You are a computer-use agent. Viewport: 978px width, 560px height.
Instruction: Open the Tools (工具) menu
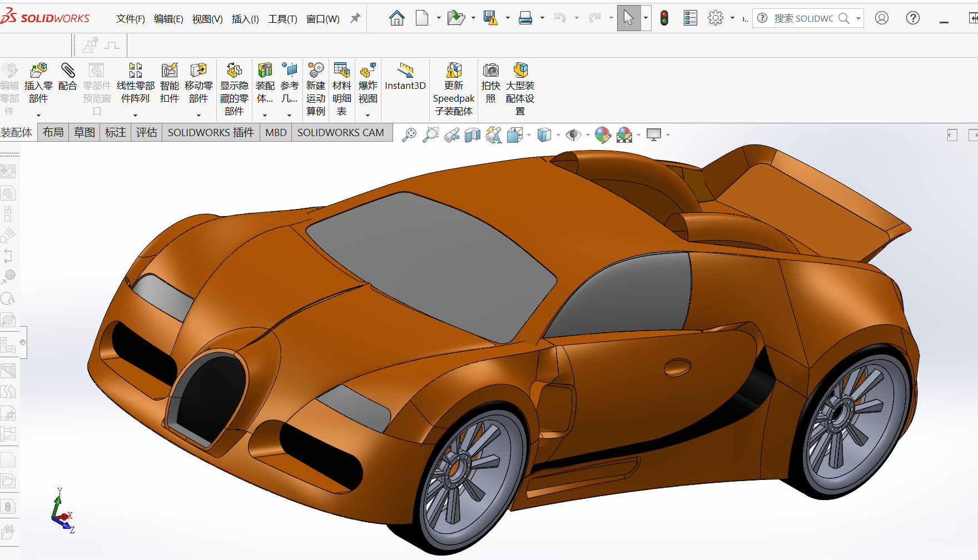click(x=282, y=19)
